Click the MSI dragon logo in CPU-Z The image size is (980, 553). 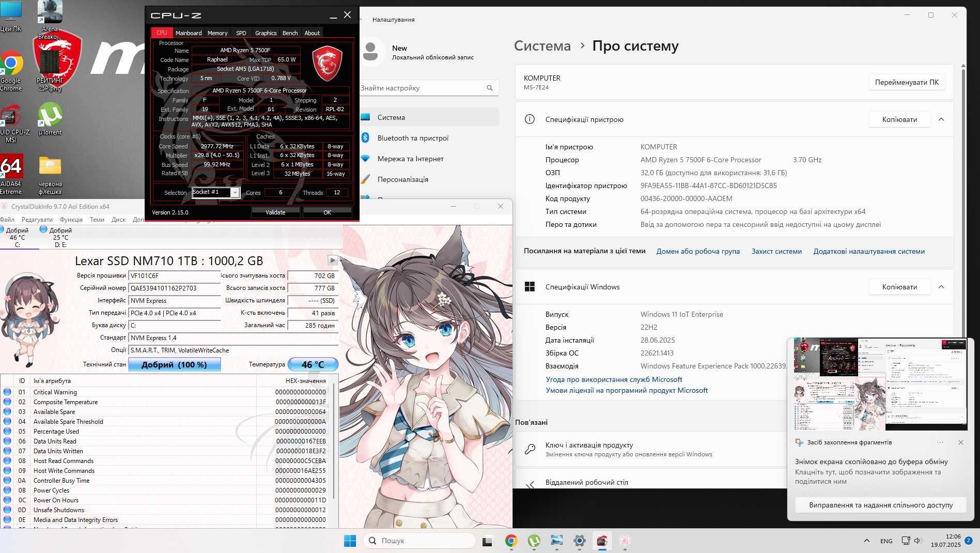(x=327, y=63)
